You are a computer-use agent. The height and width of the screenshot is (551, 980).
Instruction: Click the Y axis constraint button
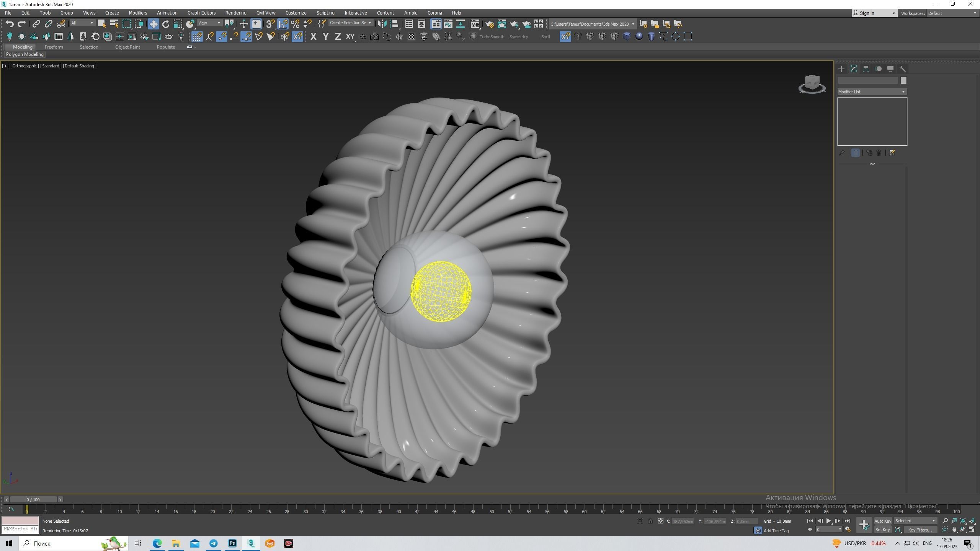point(325,36)
